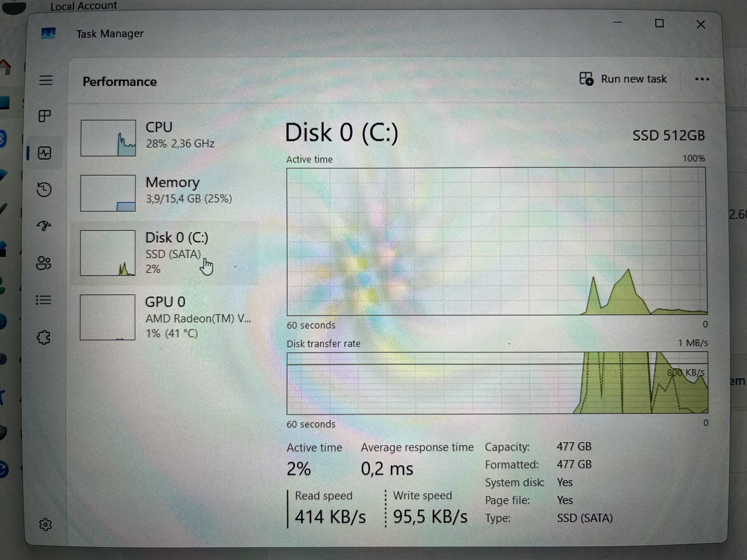This screenshot has height=560, width=747.
Task: Maximize the Task Manager window
Action: (x=659, y=24)
